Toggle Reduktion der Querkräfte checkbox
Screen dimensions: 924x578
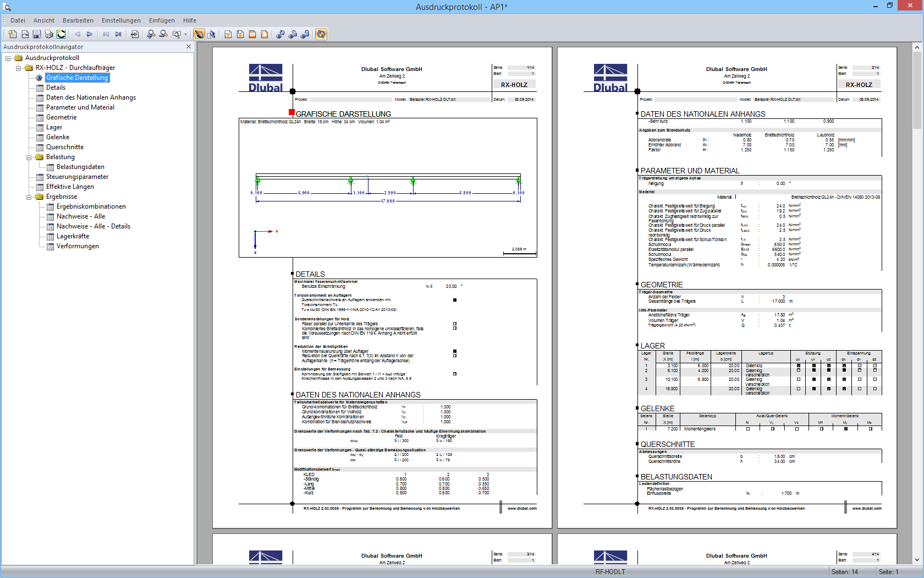pyautogui.click(x=455, y=356)
